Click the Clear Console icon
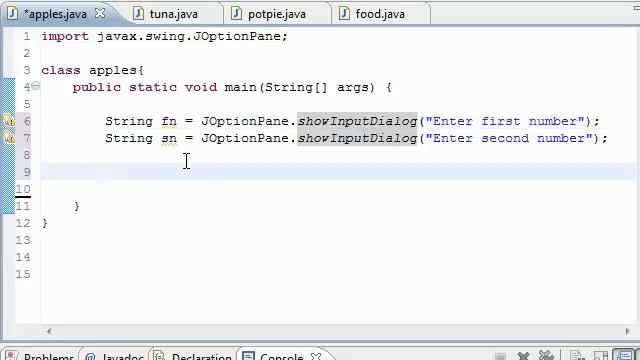This screenshot has height=360, width=640. coord(577,356)
